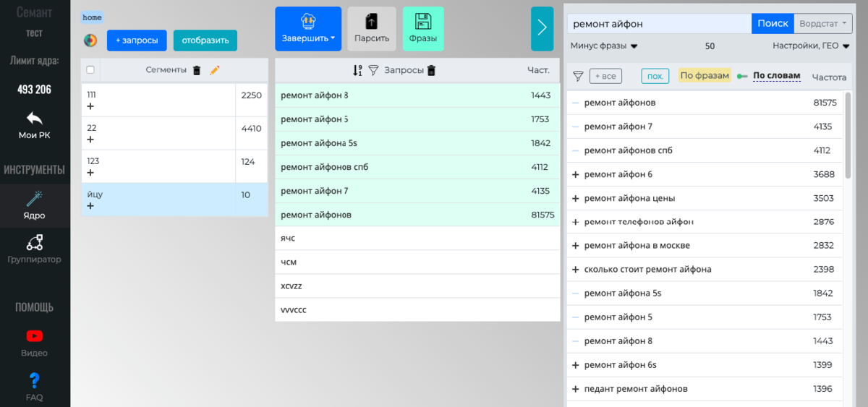
Task: Delete segments with trash icon
Action: [196, 70]
